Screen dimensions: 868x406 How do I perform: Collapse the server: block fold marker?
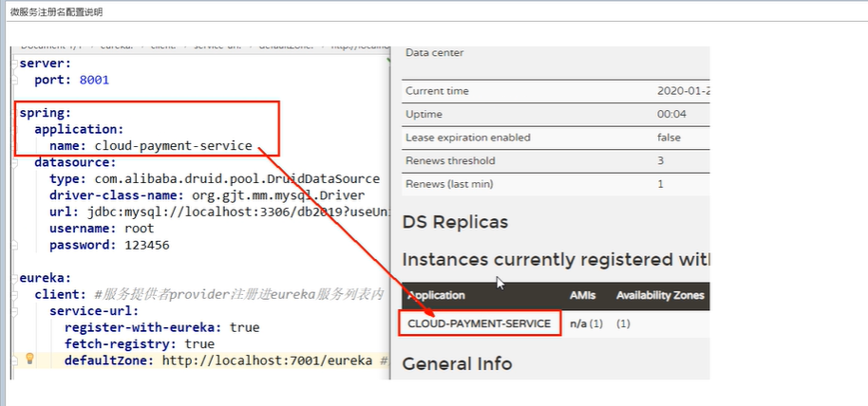click(x=14, y=64)
